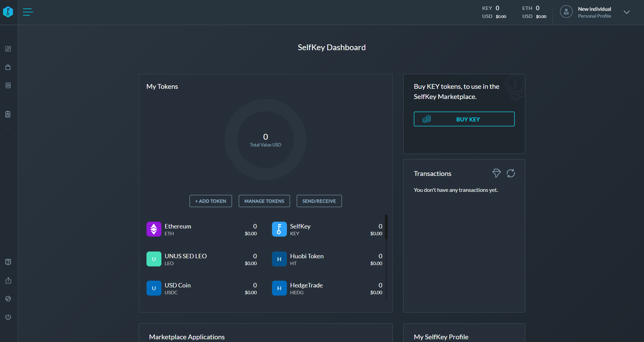Open Marketplace shopping bag sidebar icon
This screenshot has height=342, width=644.
8,67
